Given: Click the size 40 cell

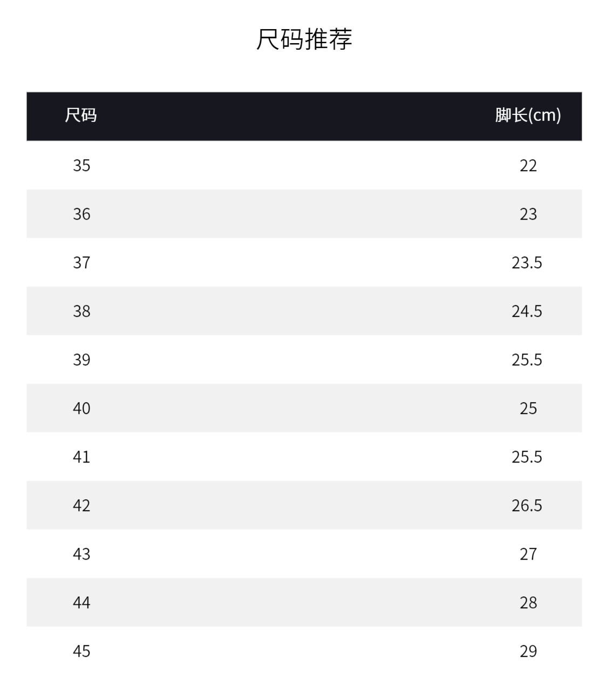Looking at the screenshot, I should 81,408.
